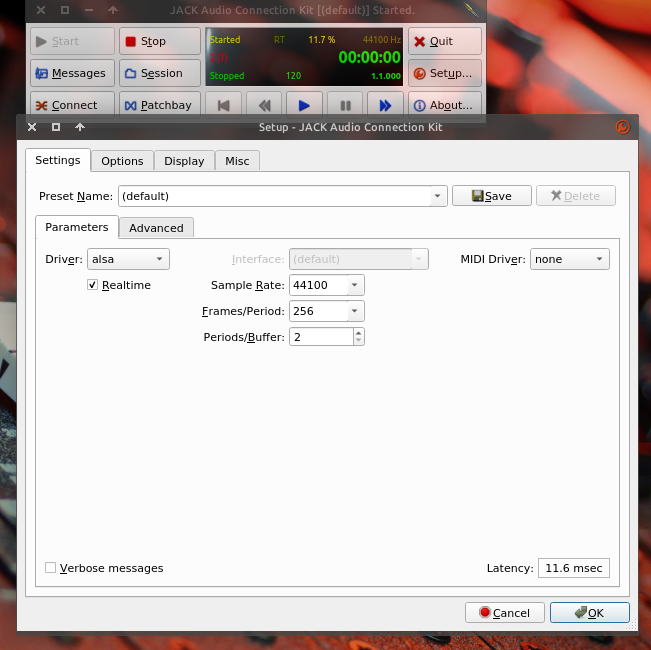The image size is (651, 650).
Task: Stop the JACK server
Action: coord(160,41)
